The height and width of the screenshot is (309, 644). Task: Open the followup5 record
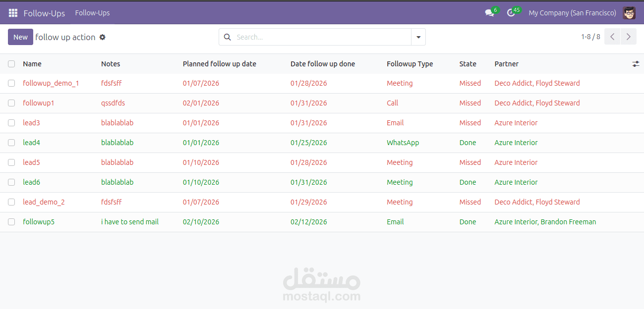point(39,222)
